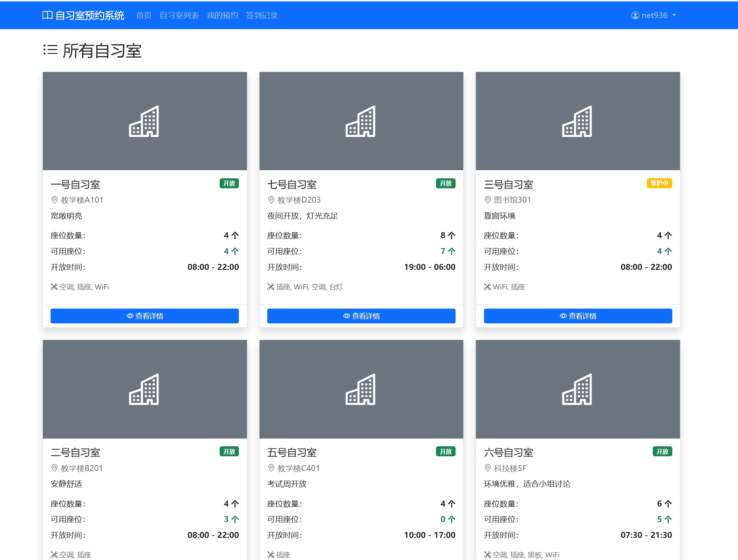This screenshot has width=738, height=560.
Task: Click the book icon in the navbar
Action: [48, 15]
